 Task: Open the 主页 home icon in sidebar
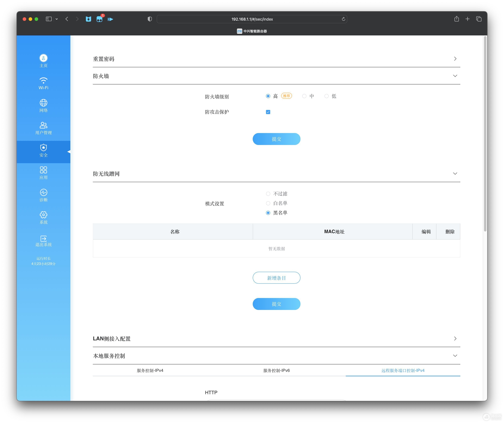pos(43,58)
